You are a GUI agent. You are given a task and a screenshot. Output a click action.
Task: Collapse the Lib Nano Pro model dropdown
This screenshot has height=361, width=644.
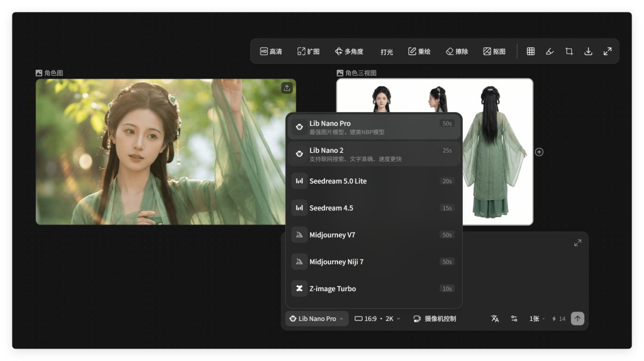click(x=317, y=319)
